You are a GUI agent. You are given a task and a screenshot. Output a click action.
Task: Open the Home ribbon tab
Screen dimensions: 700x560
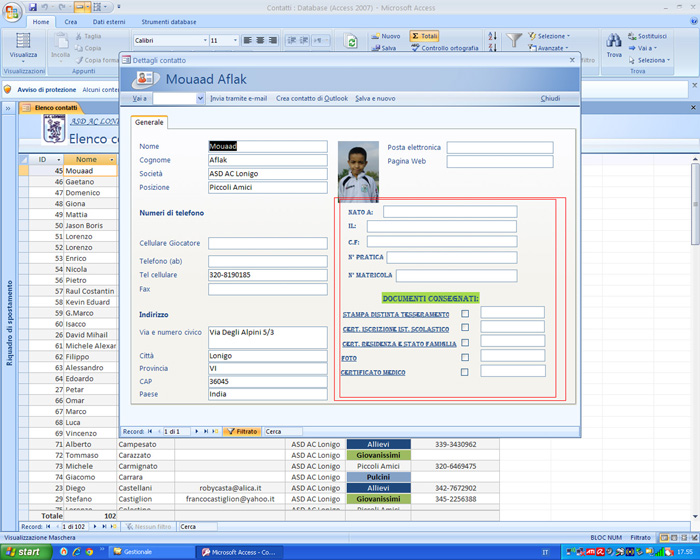[41, 21]
